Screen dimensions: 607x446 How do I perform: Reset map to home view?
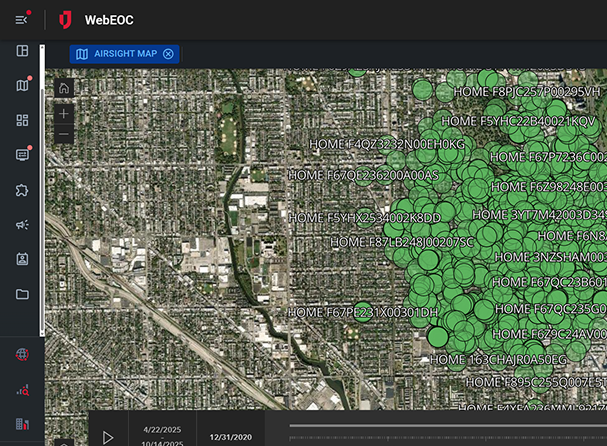[64, 88]
